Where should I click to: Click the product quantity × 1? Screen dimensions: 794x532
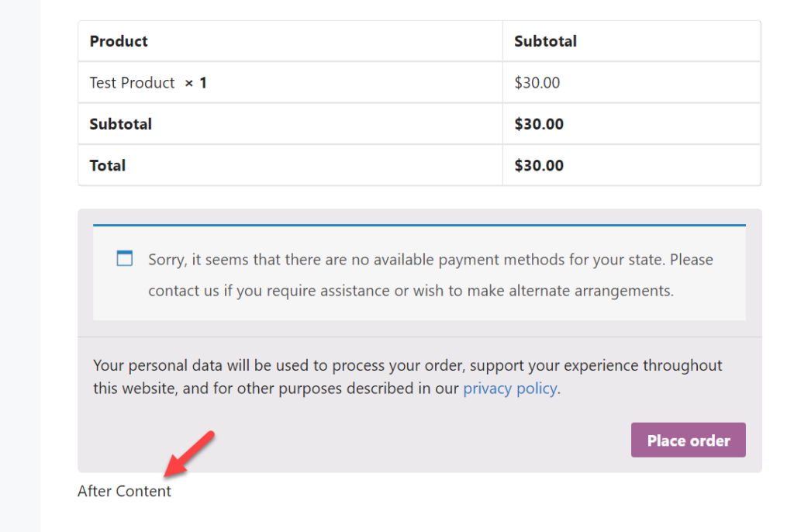[x=195, y=82]
